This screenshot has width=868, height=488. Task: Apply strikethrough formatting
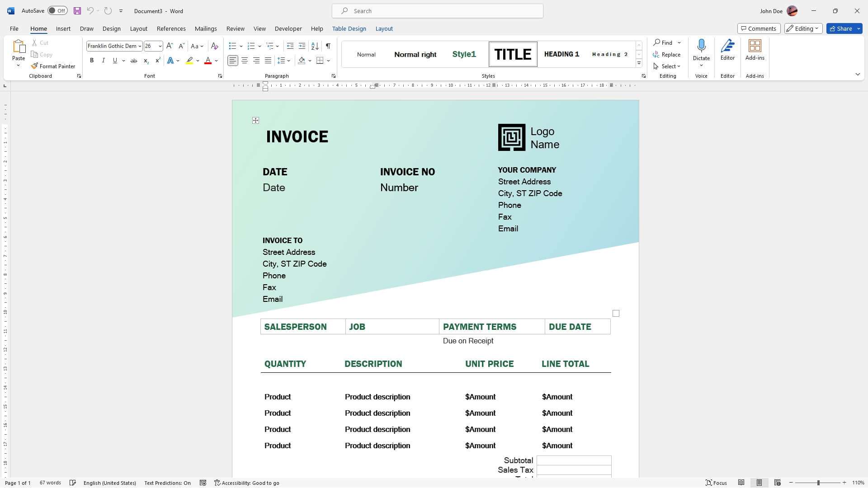pos(134,60)
